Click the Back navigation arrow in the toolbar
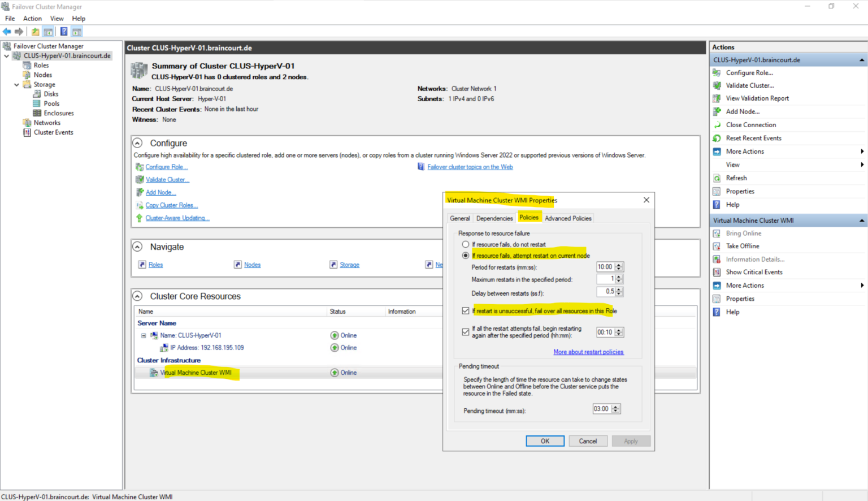Viewport: 868px width, 501px height. pyautogui.click(x=7, y=31)
